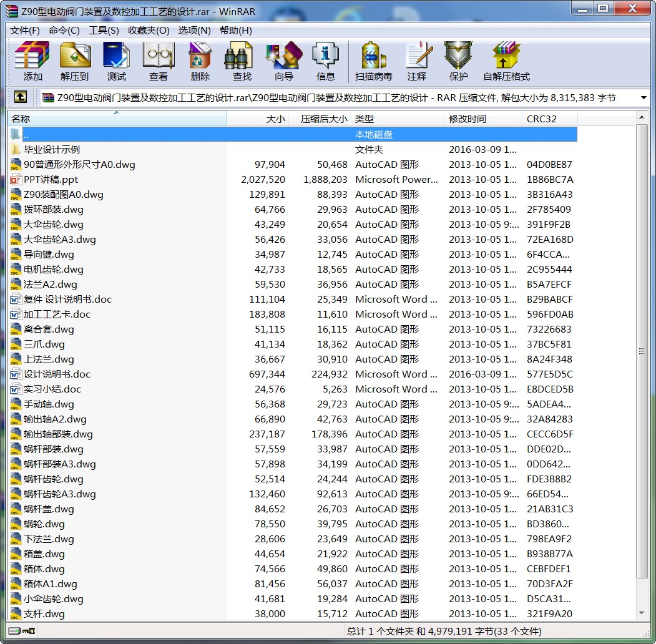Select file 大伞齿轮.dwg
Image resolution: width=656 pixels, height=644 pixels.
click(x=53, y=224)
